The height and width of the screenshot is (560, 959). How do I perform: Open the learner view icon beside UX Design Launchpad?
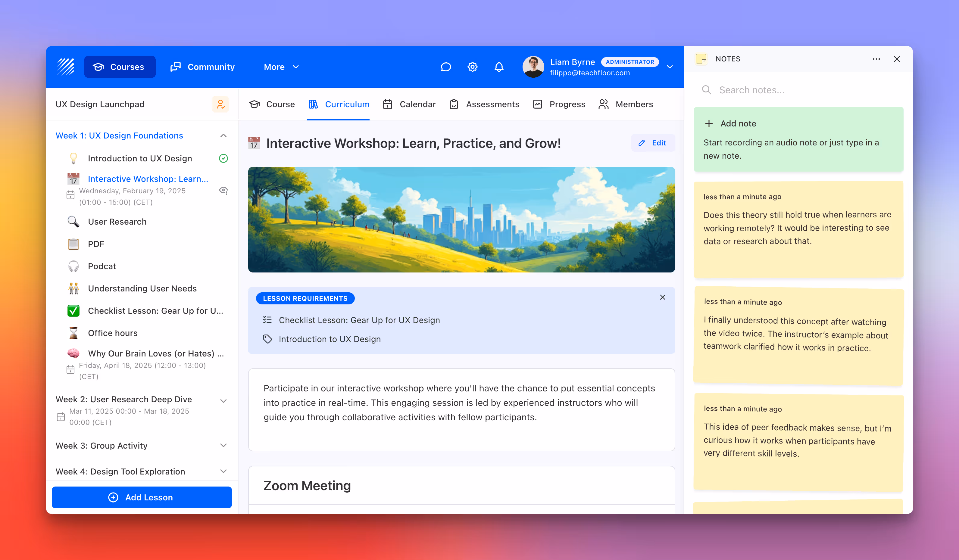221,104
